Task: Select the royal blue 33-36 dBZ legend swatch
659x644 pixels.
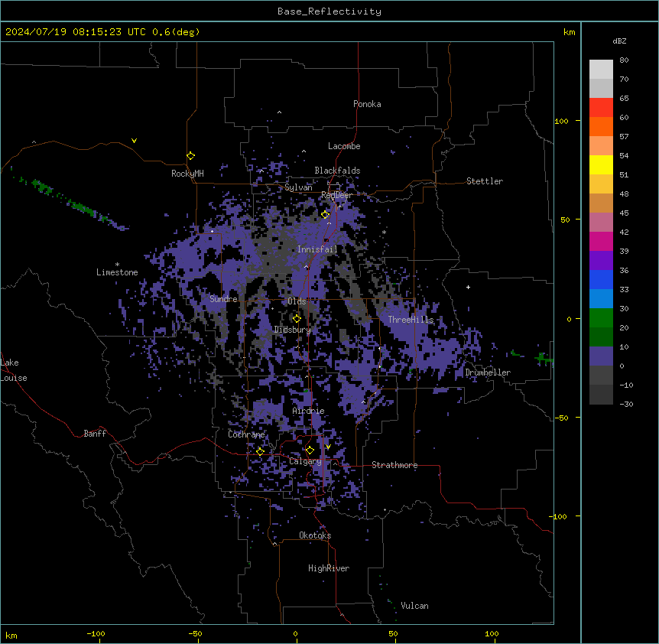Action: tap(601, 279)
